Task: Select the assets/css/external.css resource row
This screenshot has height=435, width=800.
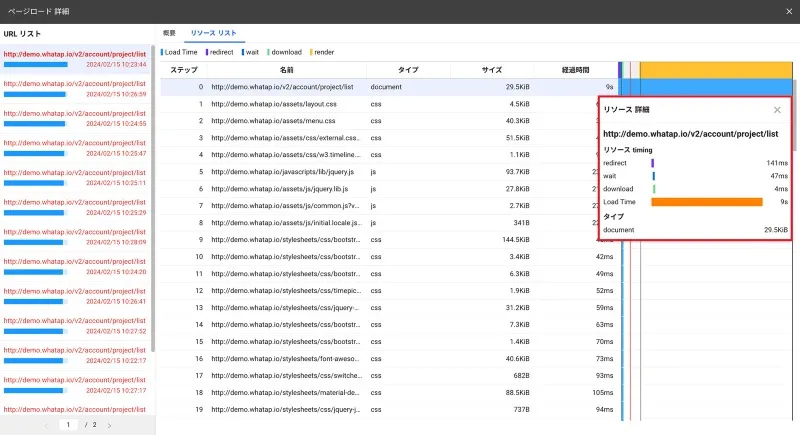Action: pyautogui.click(x=379, y=138)
